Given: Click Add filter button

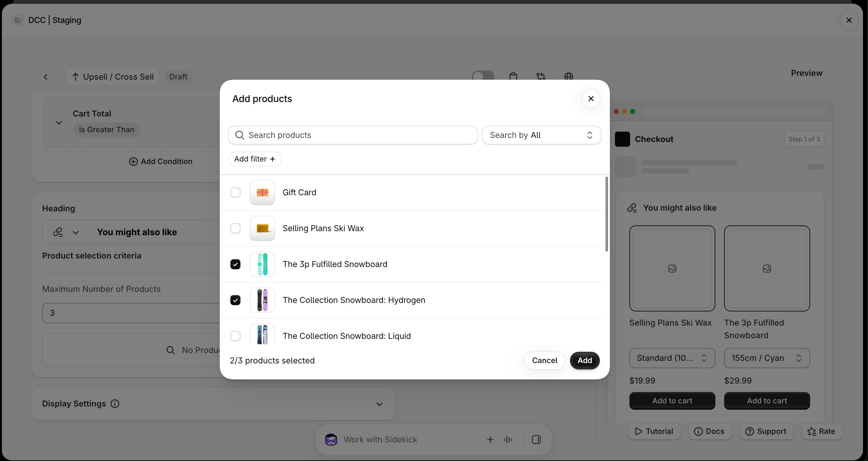Looking at the screenshot, I should pyautogui.click(x=255, y=159).
